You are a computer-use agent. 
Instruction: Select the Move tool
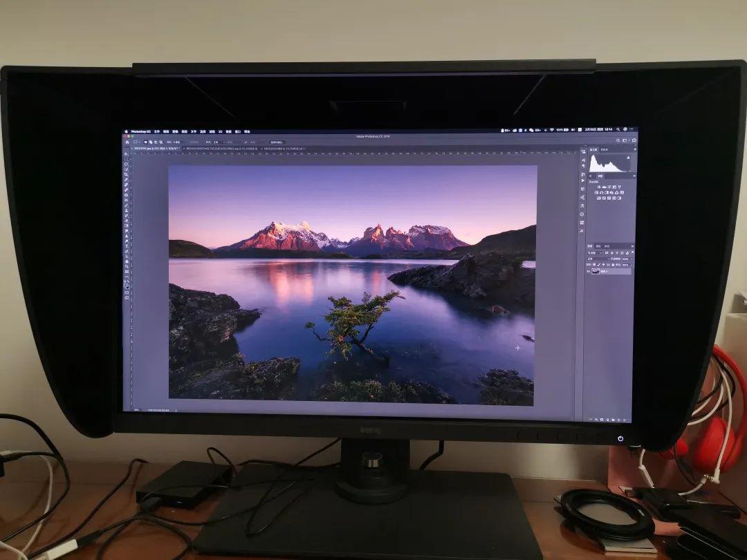(127, 153)
